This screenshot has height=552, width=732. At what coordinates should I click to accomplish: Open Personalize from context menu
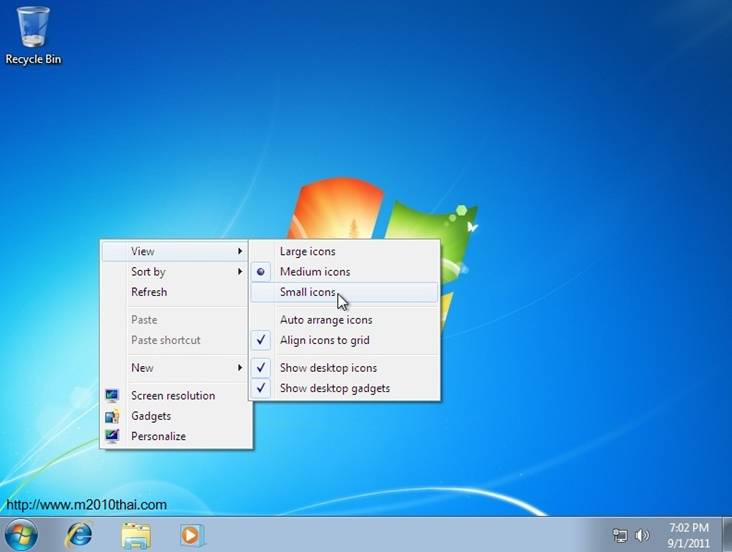point(177,436)
